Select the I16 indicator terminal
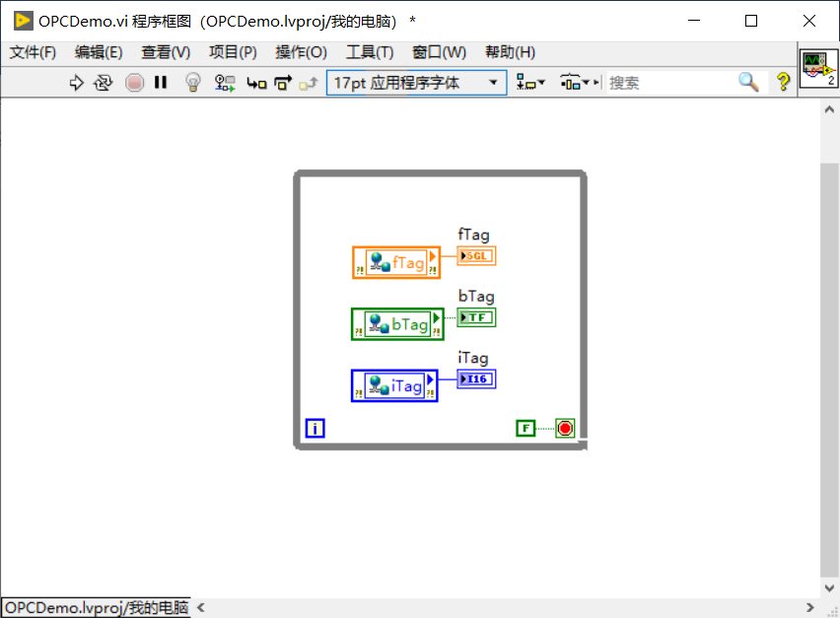Viewport: 840px width, 618px height. coord(476,379)
